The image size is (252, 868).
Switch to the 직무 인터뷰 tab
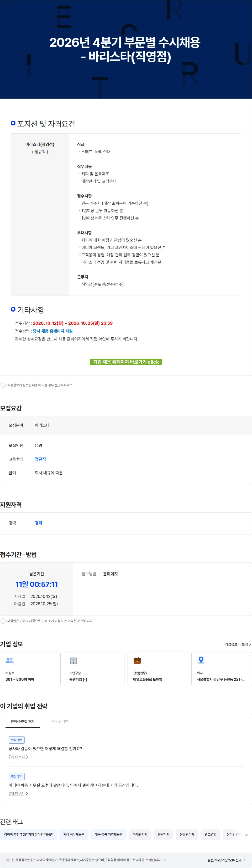tap(60, 721)
